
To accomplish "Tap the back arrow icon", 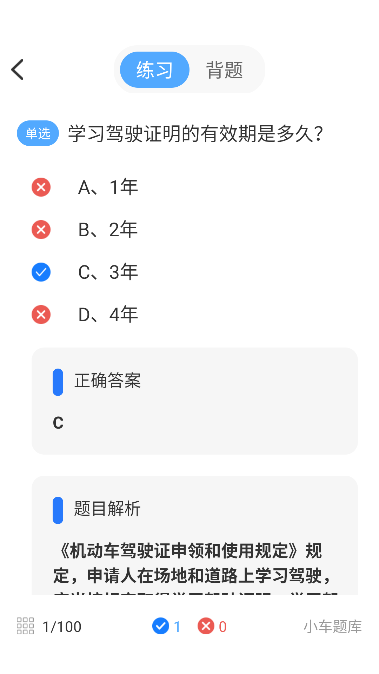I will [17, 70].
